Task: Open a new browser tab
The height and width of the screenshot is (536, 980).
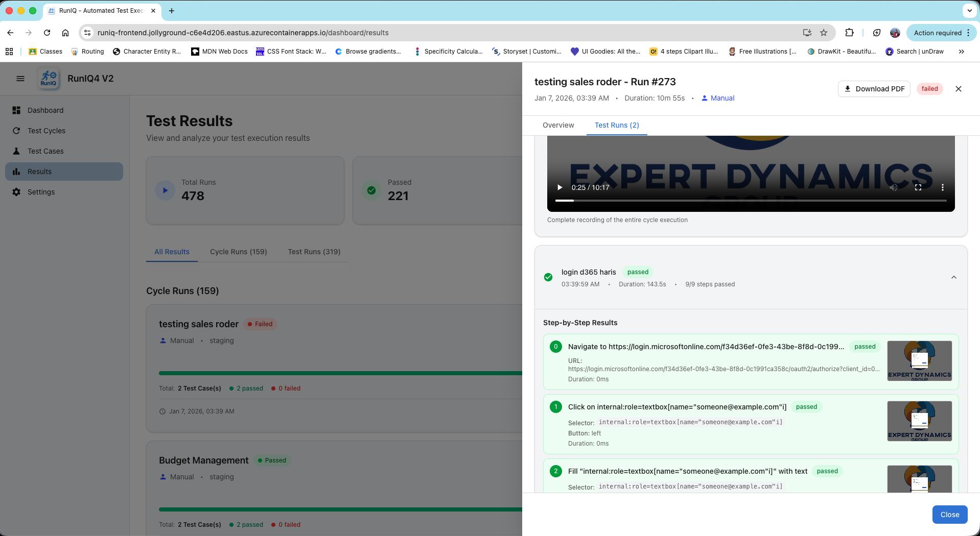Action: pyautogui.click(x=172, y=11)
